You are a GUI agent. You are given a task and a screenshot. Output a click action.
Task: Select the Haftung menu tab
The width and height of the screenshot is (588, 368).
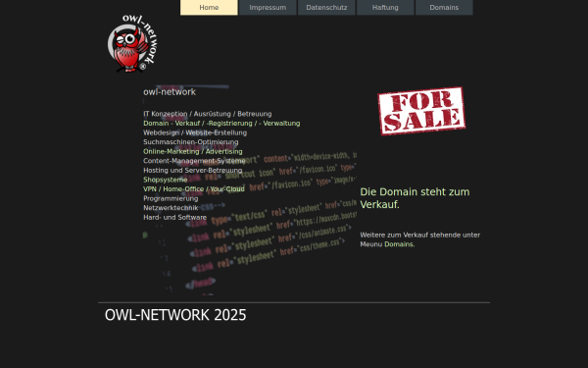pos(385,8)
